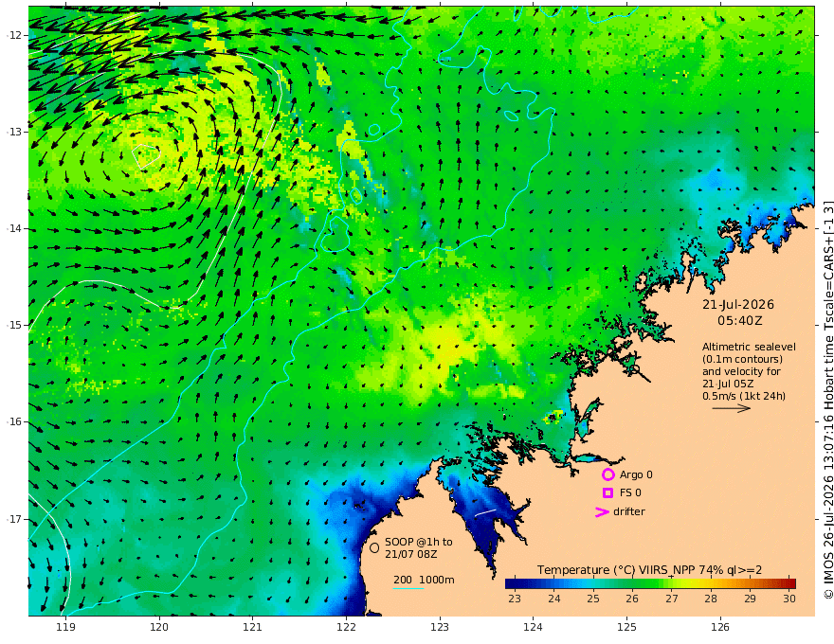Click the latitude axis label -15
Viewport: 834px width, 644px height.
point(14,325)
